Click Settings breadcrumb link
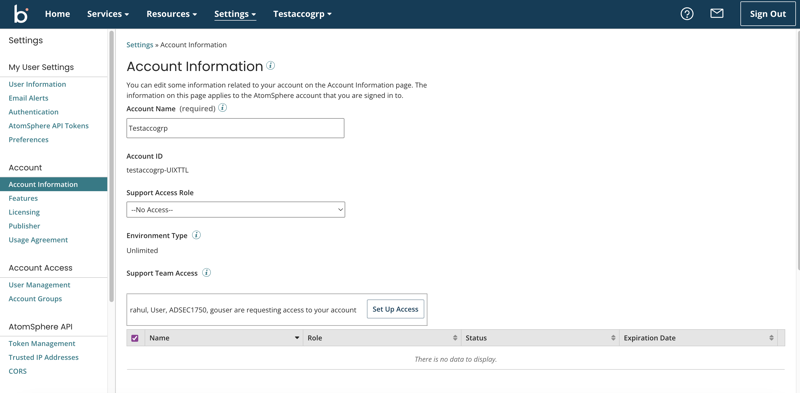 coord(140,45)
